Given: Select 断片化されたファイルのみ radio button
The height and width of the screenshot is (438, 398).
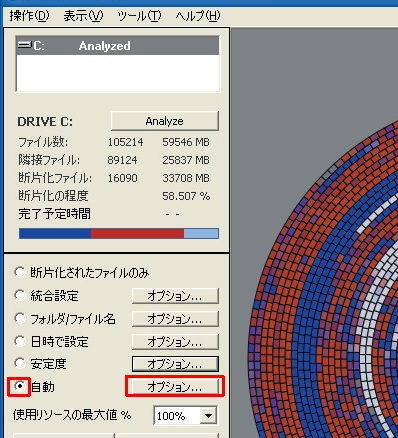Looking at the screenshot, I should click(x=20, y=272).
